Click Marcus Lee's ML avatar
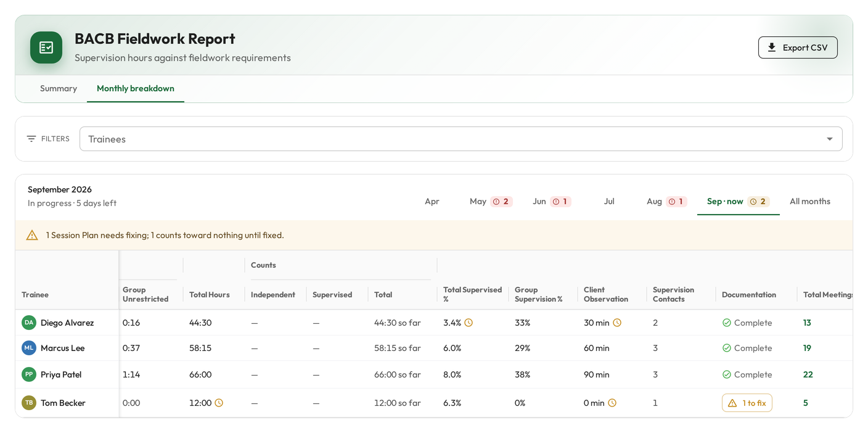The image size is (868, 433). point(29,348)
